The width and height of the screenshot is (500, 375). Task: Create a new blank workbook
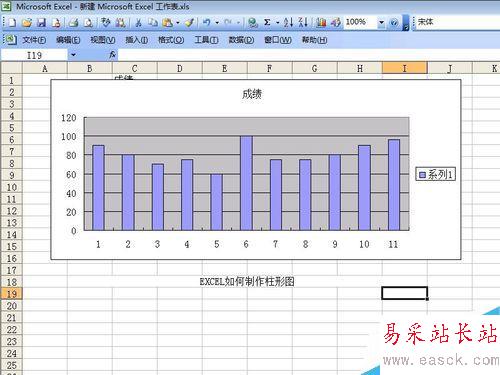click(x=12, y=22)
